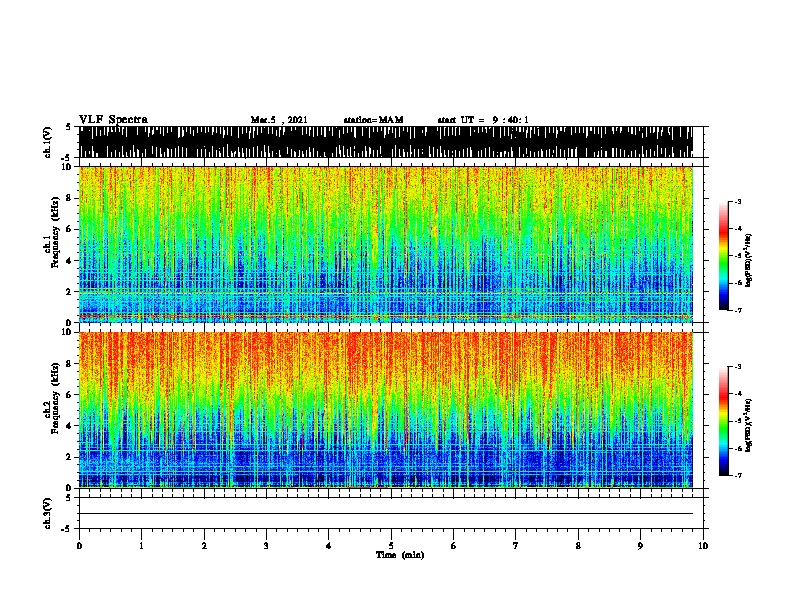This screenshot has width=792, height=612.
Task: Click the ch.2 spectrogram color scale bar
Action: coord(723,421)
